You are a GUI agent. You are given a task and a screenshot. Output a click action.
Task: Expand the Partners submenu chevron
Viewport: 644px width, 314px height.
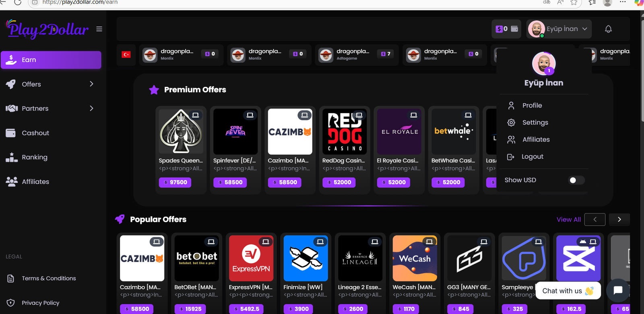click(91, 109)
